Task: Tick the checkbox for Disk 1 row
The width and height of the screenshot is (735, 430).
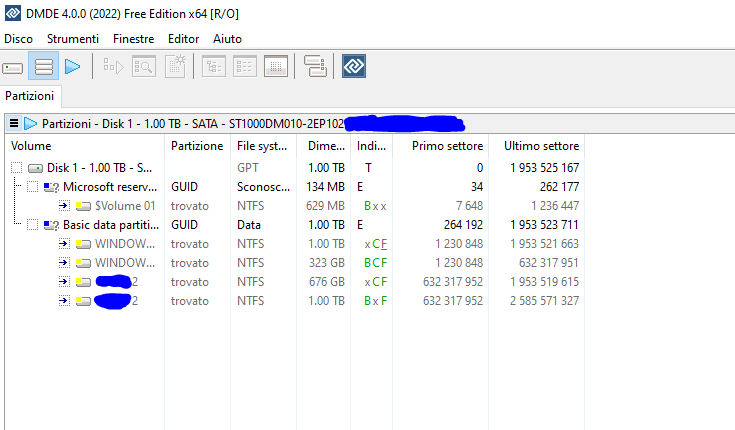Action: click(16, 168)
